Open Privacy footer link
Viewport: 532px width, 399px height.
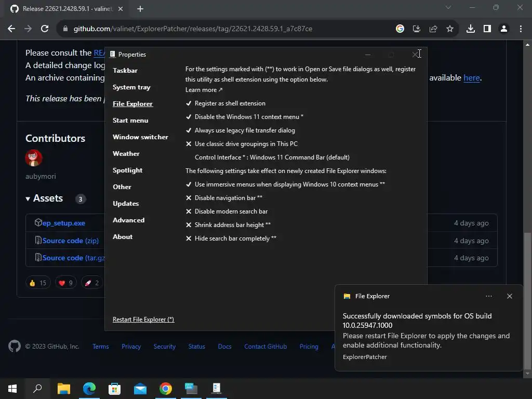point(131,347)
